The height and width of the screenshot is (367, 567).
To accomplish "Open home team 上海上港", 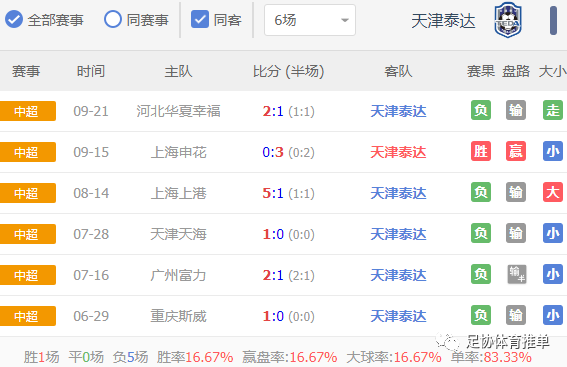I will pyautogui.click(x=178, y=193).
